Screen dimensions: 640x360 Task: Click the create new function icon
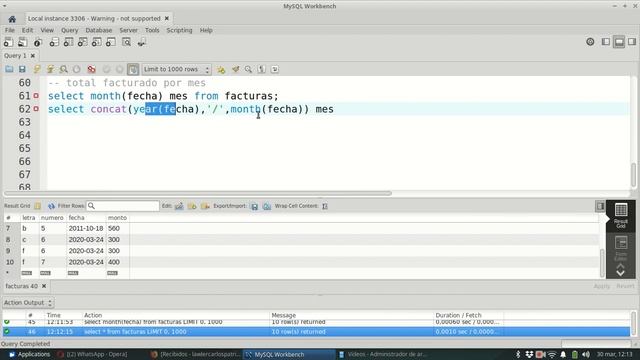[111, 42]
